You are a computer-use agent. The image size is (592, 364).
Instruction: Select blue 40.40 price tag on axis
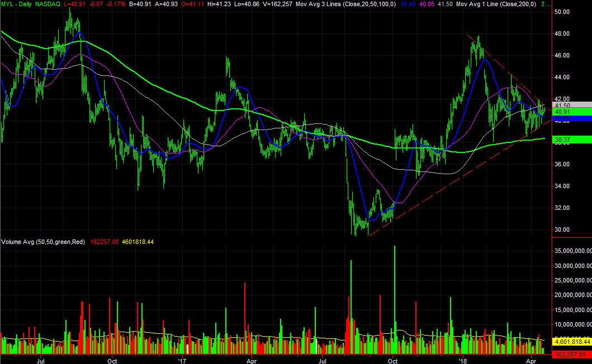point(572,118)
